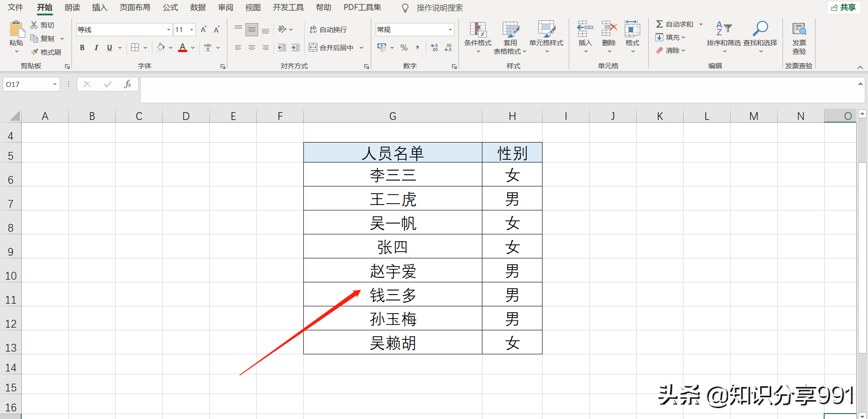
Task: Switch to the 数据 tab
Action: coord(198,7)
